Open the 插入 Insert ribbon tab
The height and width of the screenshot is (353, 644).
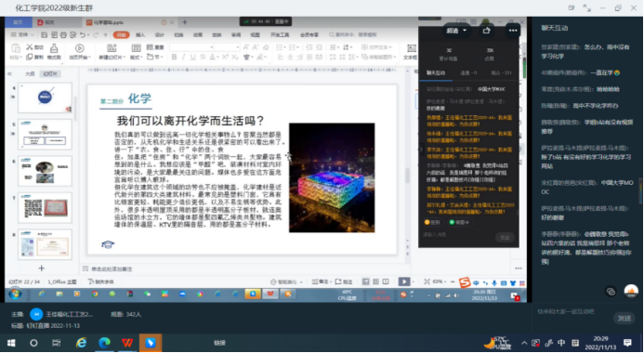[140, 35]
